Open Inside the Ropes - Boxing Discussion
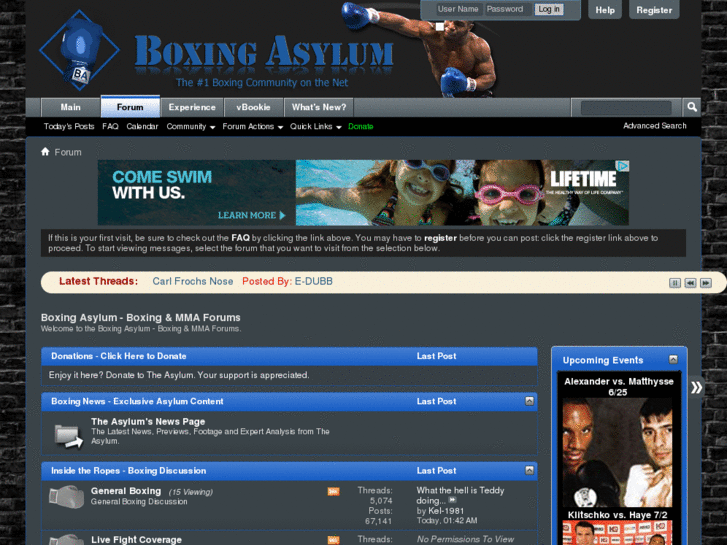The height and width of the screenshot is (545, 727). pos(128,470)
